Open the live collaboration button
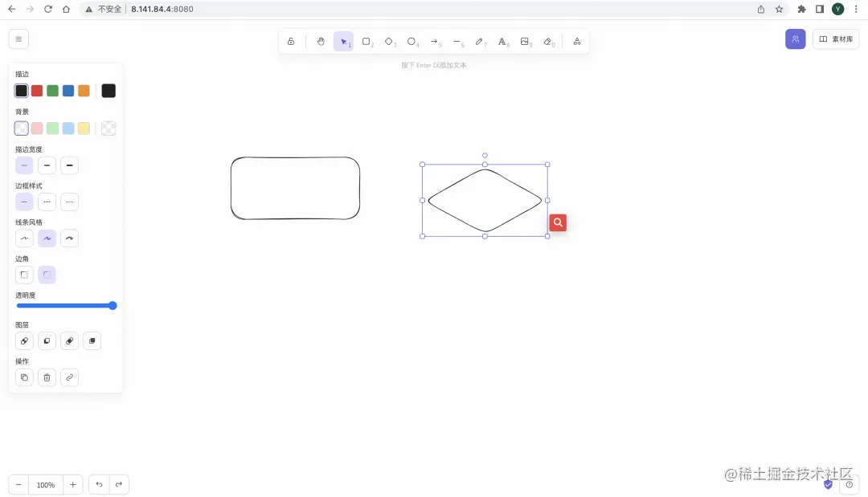 point(796,39)
